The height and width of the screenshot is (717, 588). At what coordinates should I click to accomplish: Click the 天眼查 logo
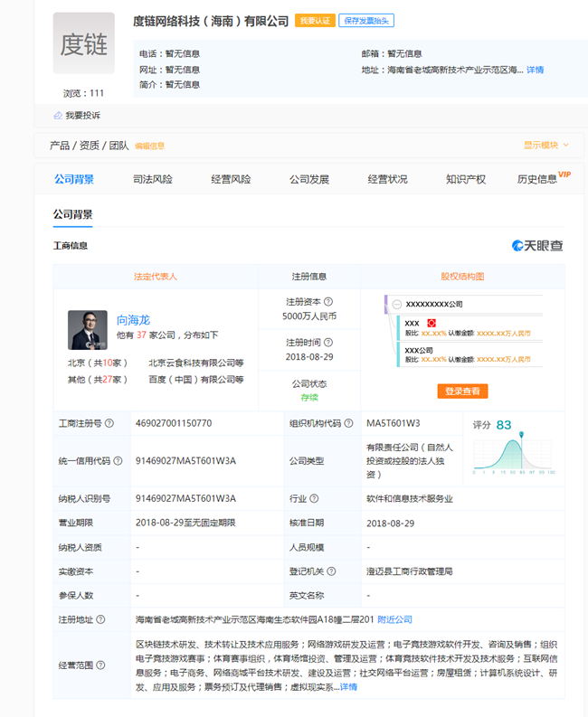537,246
